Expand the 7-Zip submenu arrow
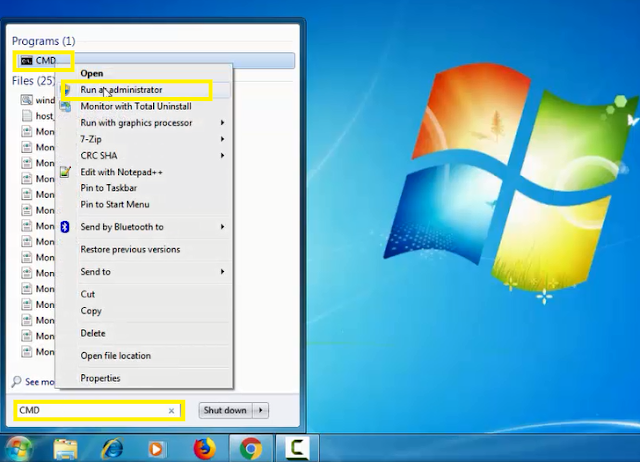This screenshot has width=640, height=462. tap(222, 139)
